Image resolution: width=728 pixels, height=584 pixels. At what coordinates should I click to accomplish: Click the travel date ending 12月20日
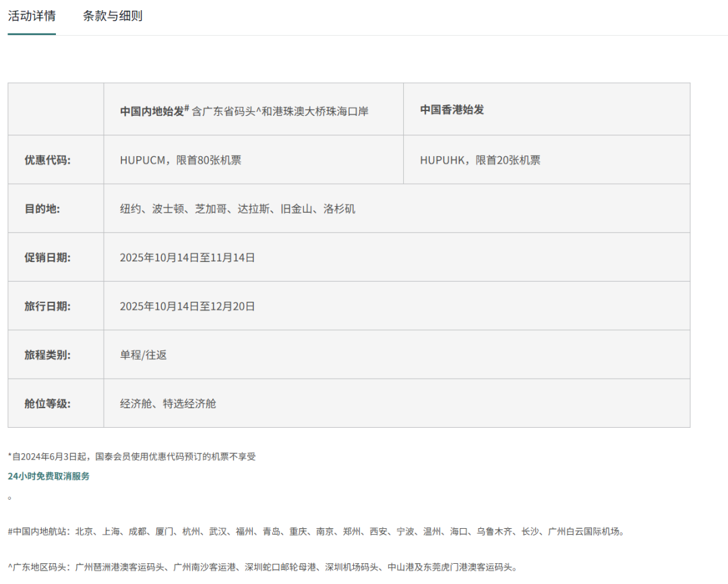pos(187,306)
